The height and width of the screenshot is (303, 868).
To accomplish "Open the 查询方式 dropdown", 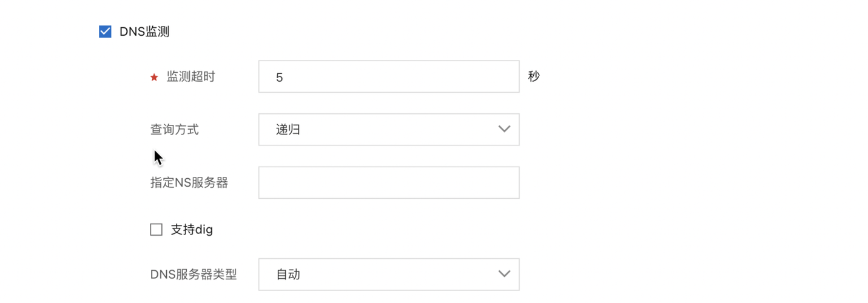I will [x=388, y=129].
